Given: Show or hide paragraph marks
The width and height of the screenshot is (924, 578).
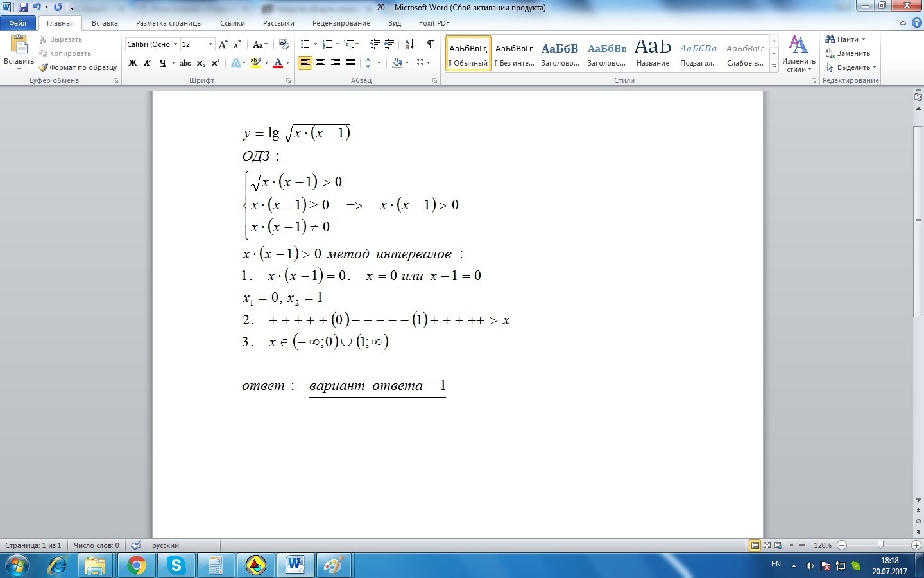Looking at the screenshot, I should [x=431, y=44].
